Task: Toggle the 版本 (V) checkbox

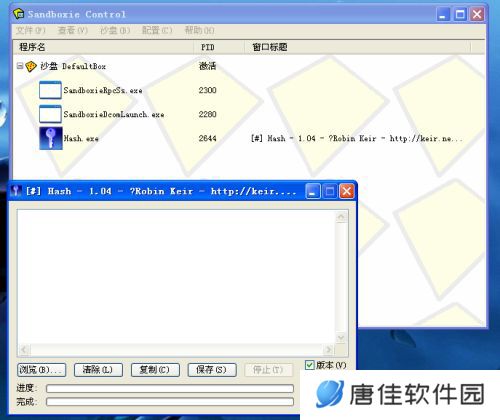Action: pos(310,365)
